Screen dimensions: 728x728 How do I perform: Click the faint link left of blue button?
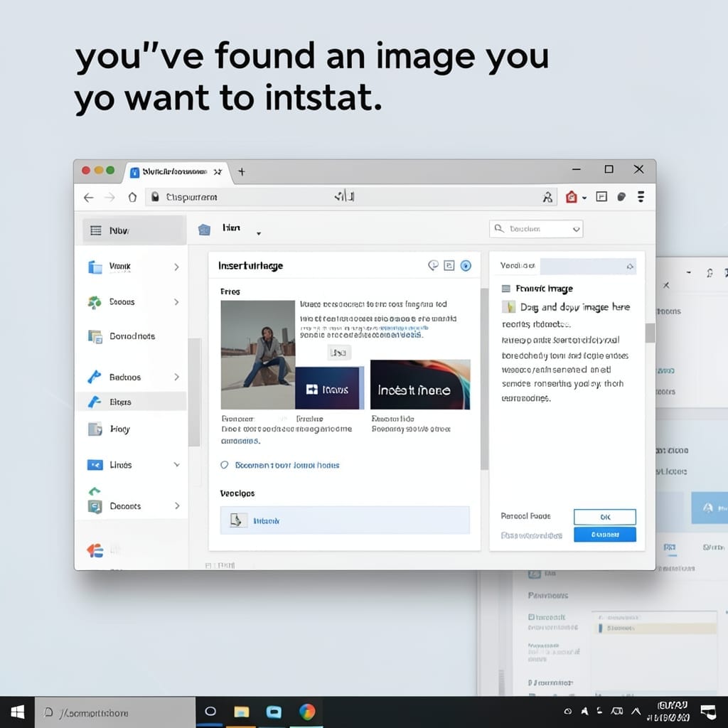(x=532, y=535)
